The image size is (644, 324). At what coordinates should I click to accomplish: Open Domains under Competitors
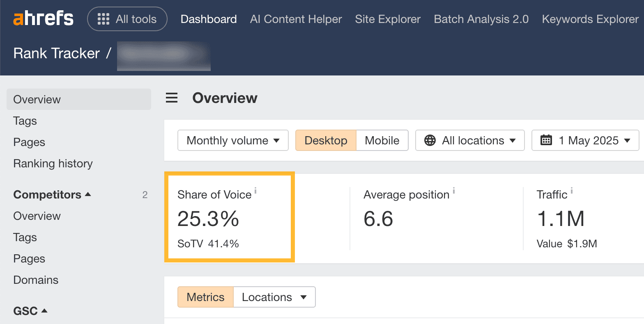pyautogui.click(x=36, y=280)
